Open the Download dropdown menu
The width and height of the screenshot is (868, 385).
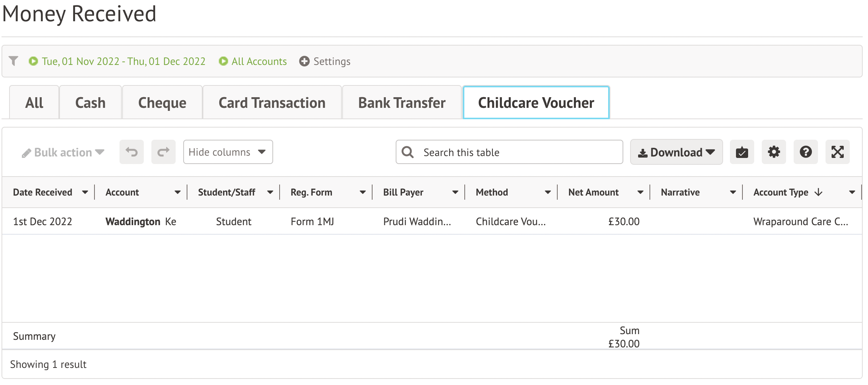[676, 152]
